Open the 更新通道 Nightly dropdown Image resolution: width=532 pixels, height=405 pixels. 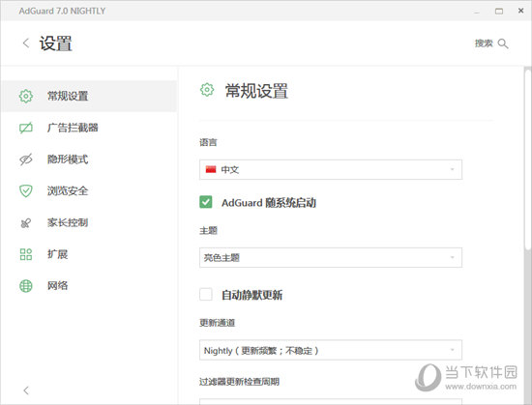pos(331,350)
